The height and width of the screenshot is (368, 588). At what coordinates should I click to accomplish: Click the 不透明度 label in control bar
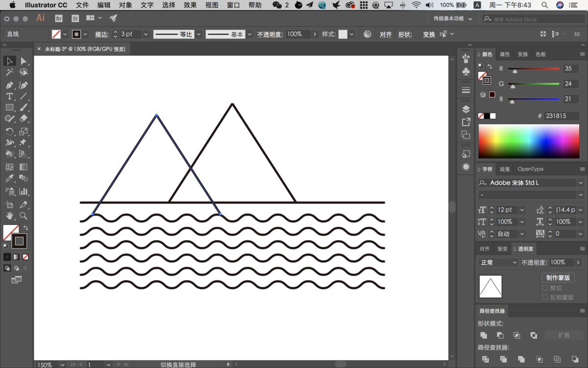(270, 34)
